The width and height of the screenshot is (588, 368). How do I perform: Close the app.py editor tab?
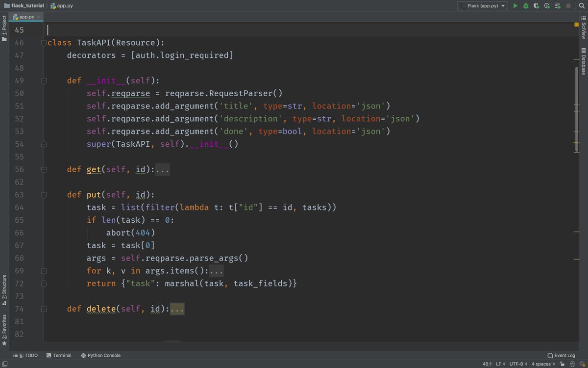(40, 17)
